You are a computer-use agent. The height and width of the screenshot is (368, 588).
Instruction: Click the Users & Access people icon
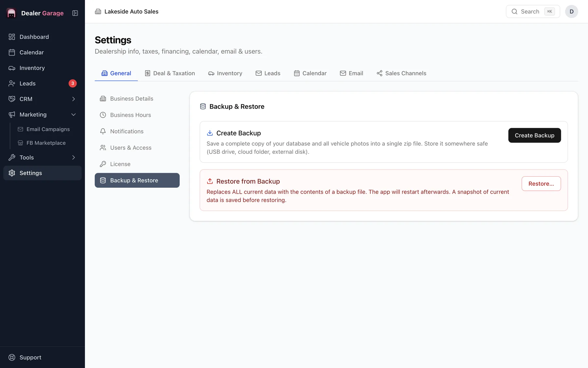click(x=103, y=148)
